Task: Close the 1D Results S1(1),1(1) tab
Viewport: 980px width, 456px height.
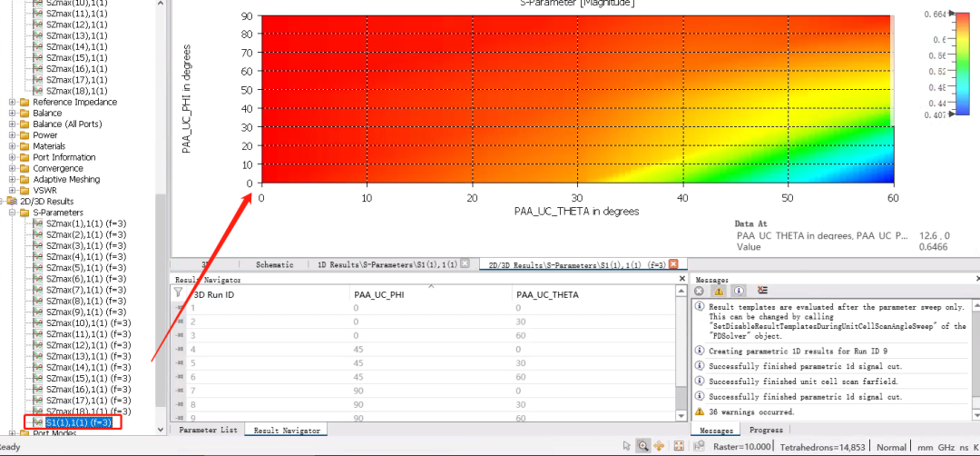Action: click(x=465, y=264)
